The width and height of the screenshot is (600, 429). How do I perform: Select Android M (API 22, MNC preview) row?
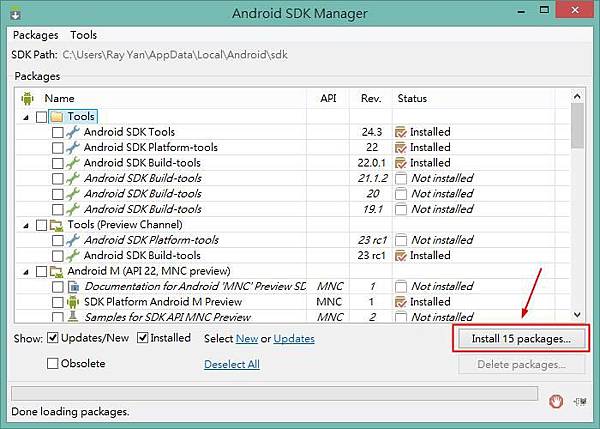pos(293,271)
